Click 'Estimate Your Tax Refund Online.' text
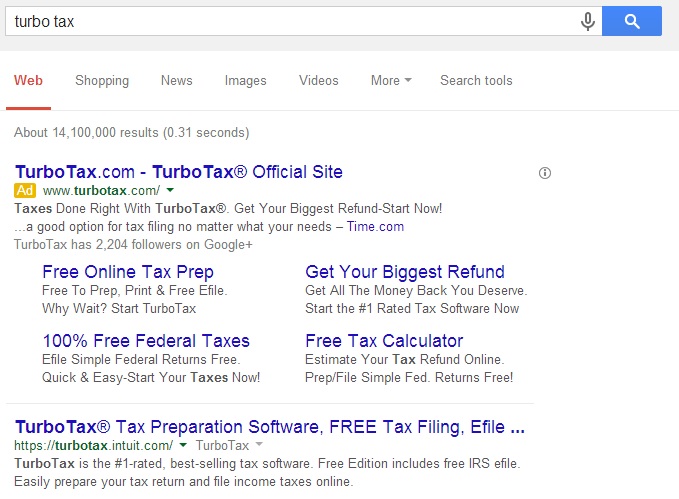 point(405,359)
